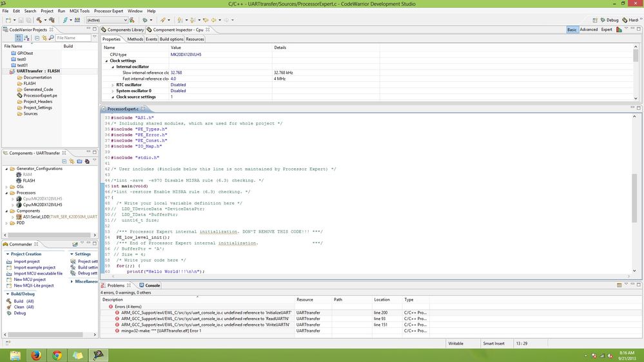The height and width of the screenshot is (362, 644).
Task: Click the Clean (All) link in Commander
Action: pyautogui.click(x=24, y=307)
